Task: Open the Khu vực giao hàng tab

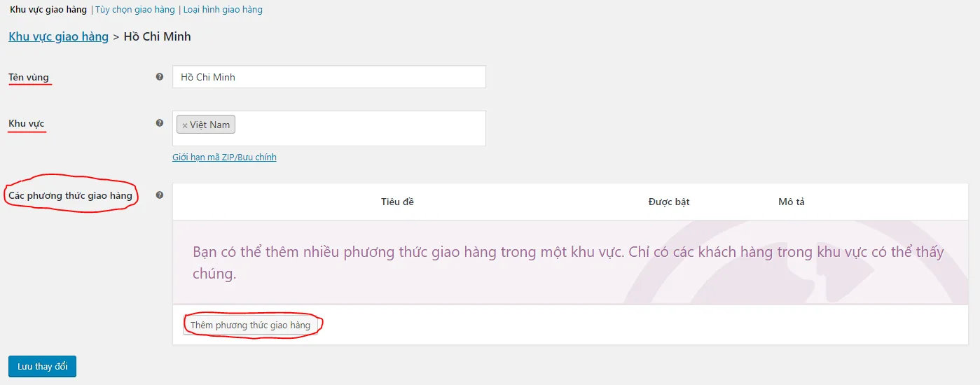Action: pyautogui.click(x=48, y=10)
